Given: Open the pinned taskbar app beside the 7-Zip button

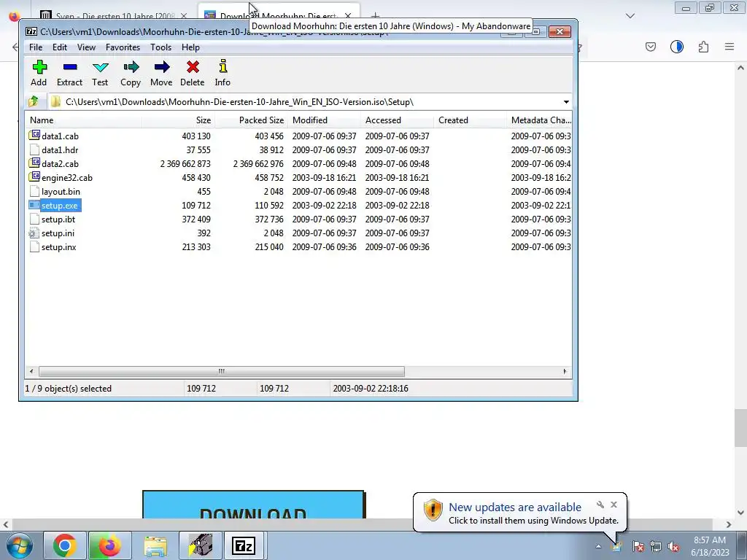Looking at the screenshot, I should pyautogui.click(x=200, y=545).
